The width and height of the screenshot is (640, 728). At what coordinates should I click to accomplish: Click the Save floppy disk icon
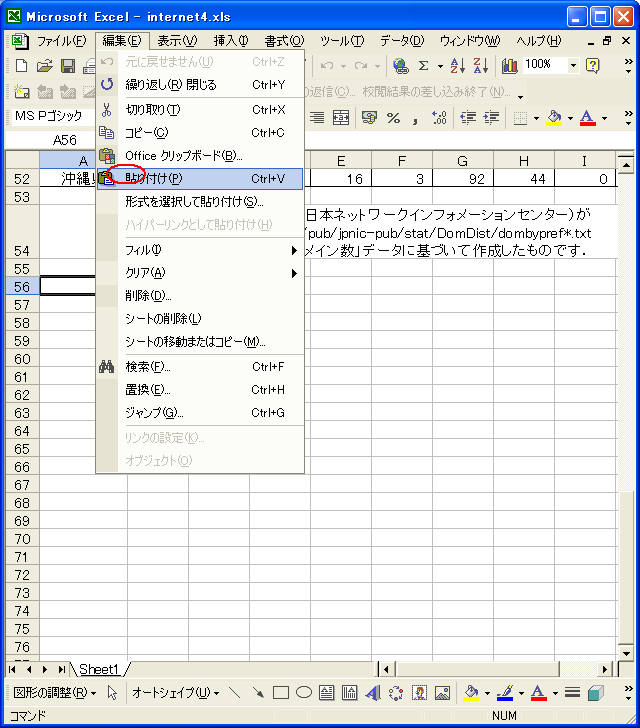pyautogui.click(x=68, y=66)
